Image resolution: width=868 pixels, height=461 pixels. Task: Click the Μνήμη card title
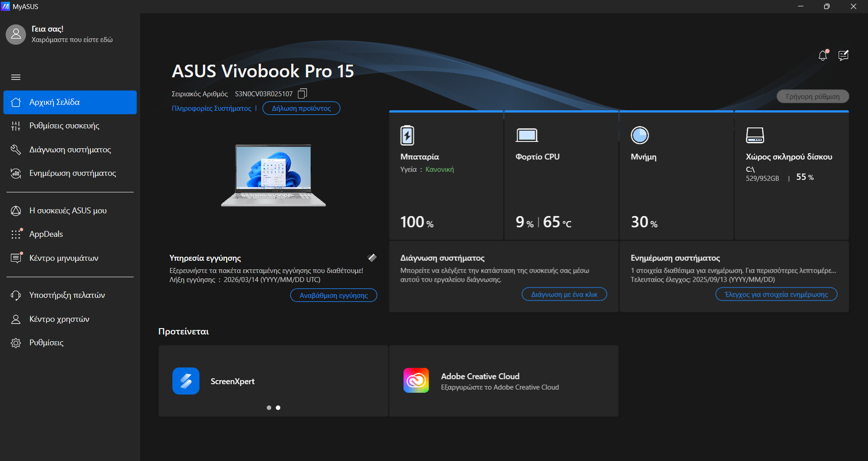coord(643,157)
